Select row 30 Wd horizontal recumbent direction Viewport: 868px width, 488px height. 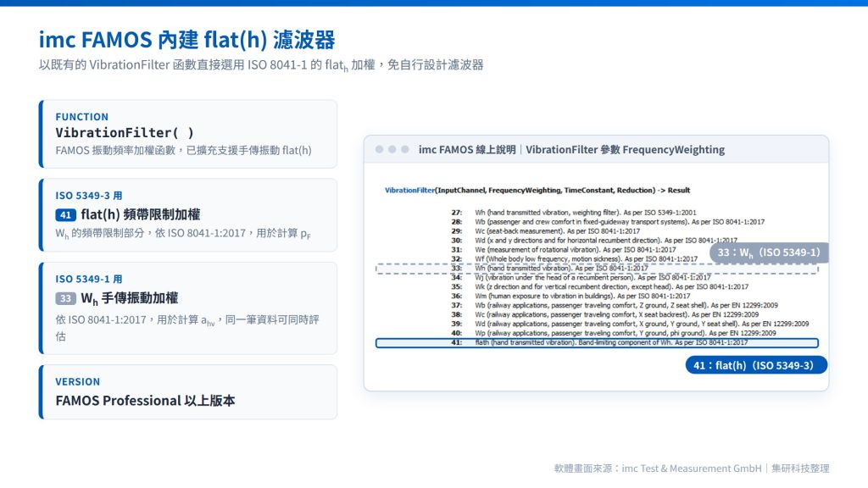[594, 241]
